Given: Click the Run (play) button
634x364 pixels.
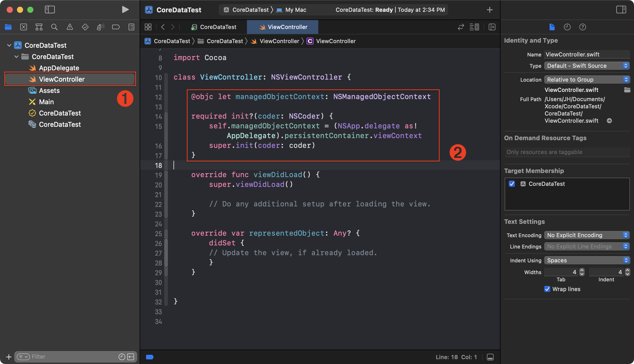Looking at the screenshot, I should (x=125, y=10).
